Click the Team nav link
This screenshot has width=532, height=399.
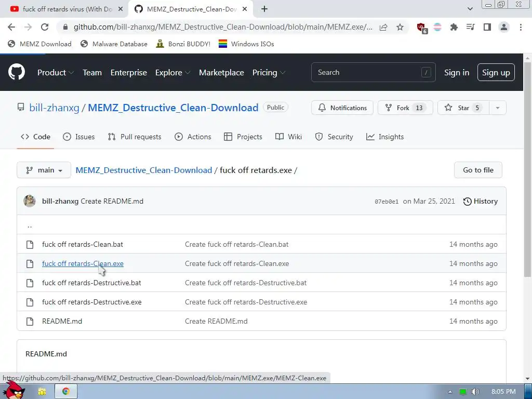point(92,73)
